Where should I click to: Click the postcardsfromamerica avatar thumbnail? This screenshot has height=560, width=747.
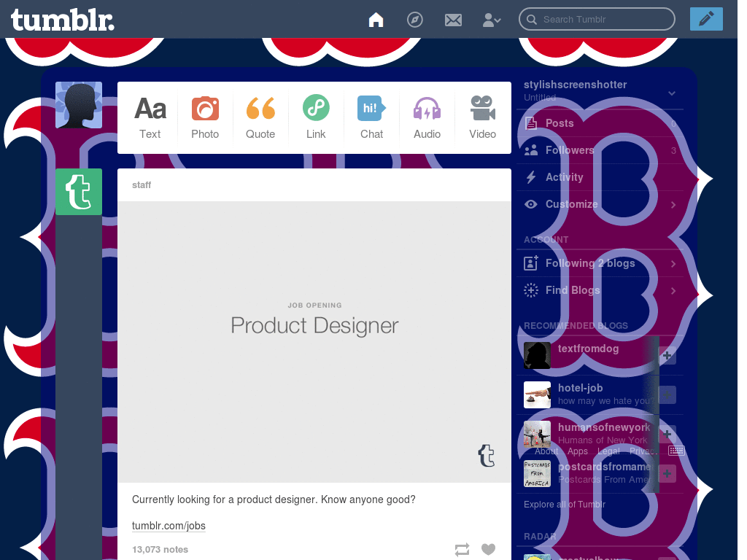(x=537, y=473)
